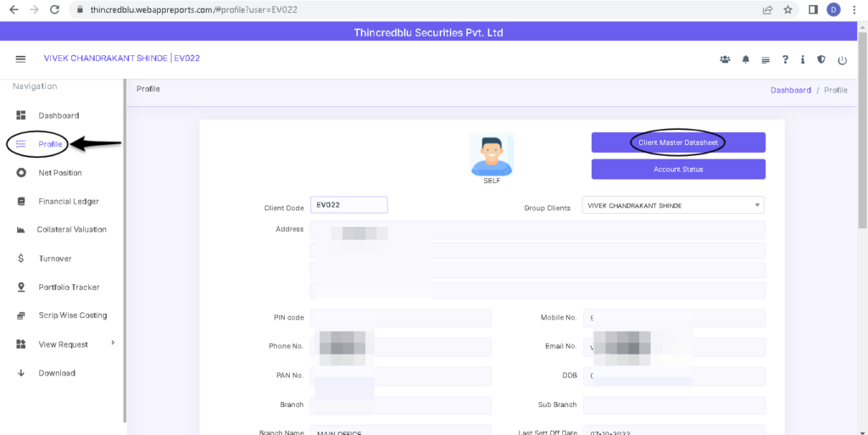Click the Download arrow icon

coord(21,373)
